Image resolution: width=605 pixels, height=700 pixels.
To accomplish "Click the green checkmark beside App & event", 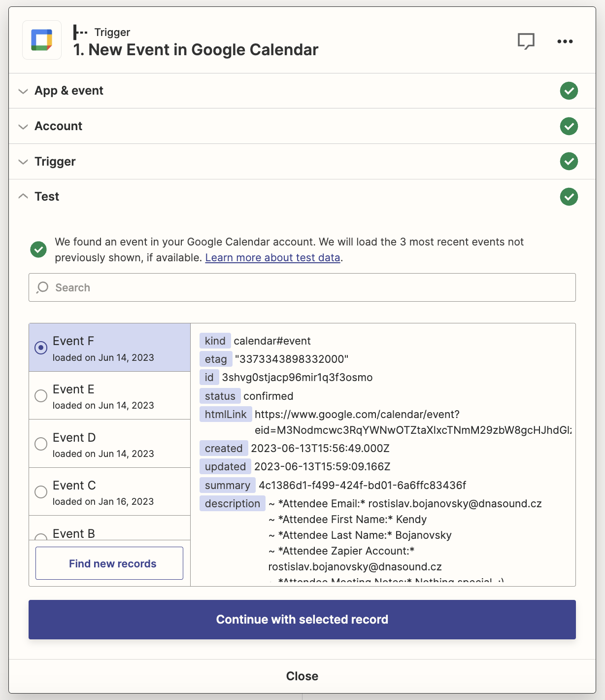I will [x=569, y=91].
